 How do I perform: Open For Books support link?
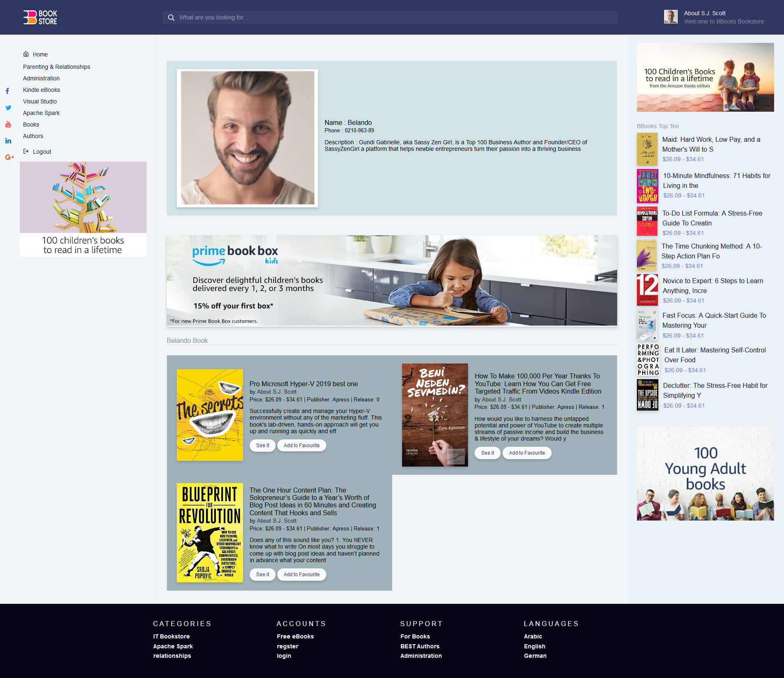pyautogui.click(x=415, y=636)
